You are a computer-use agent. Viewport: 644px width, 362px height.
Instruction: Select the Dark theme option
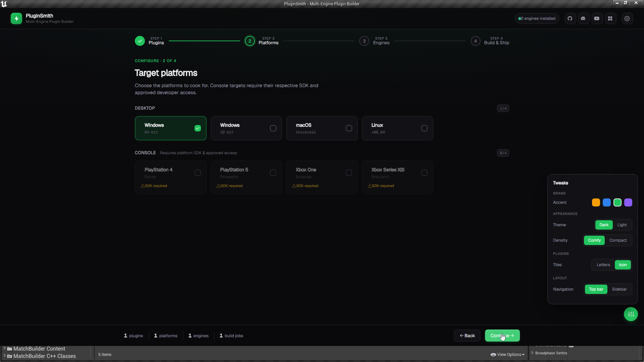point(604,225)
